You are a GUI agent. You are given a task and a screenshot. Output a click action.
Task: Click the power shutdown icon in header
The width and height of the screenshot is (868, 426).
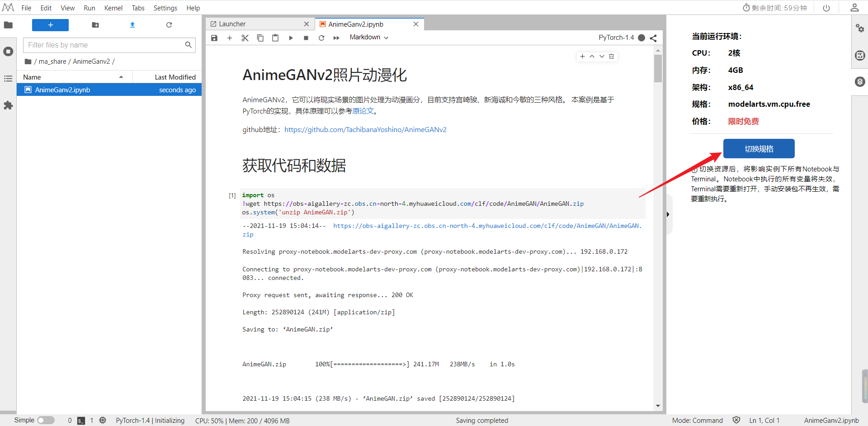click(826, 8)
